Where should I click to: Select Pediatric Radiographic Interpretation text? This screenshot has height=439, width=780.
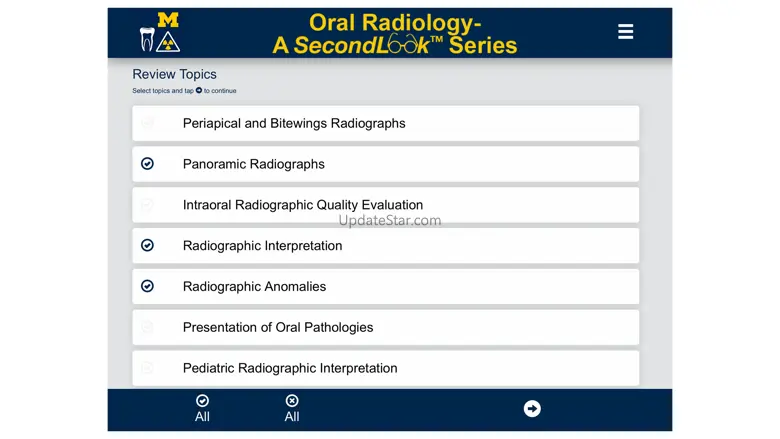(x=290, y=368)
